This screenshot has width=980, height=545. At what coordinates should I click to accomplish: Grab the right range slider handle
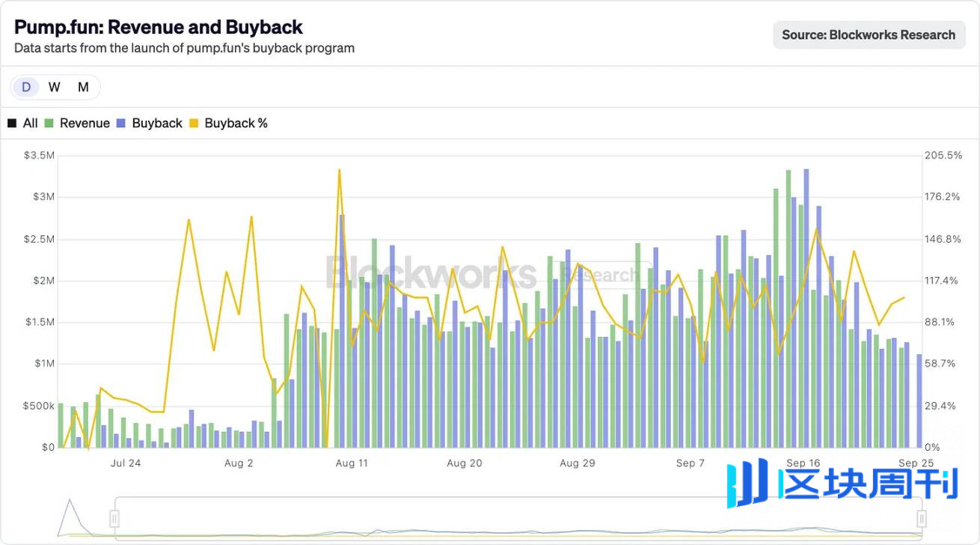[x=922, y=517]
